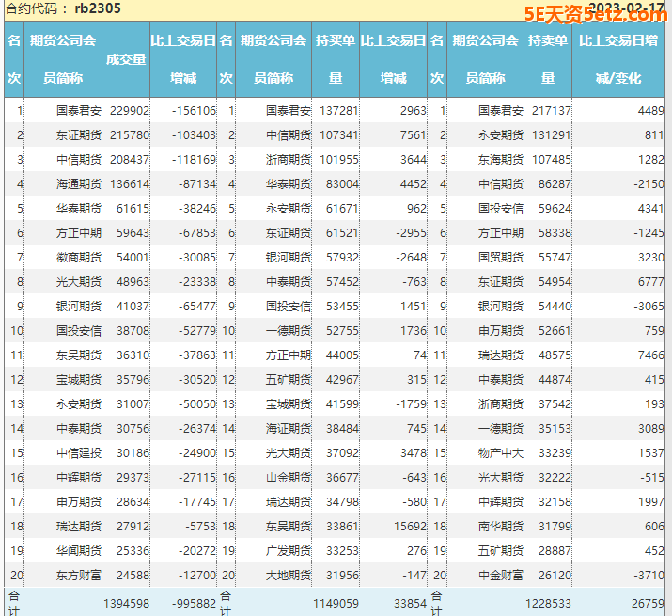Click 银河期货 in the long position ranking
The height and width of the screenshot is (616, 672).
(x=289, y=258)
